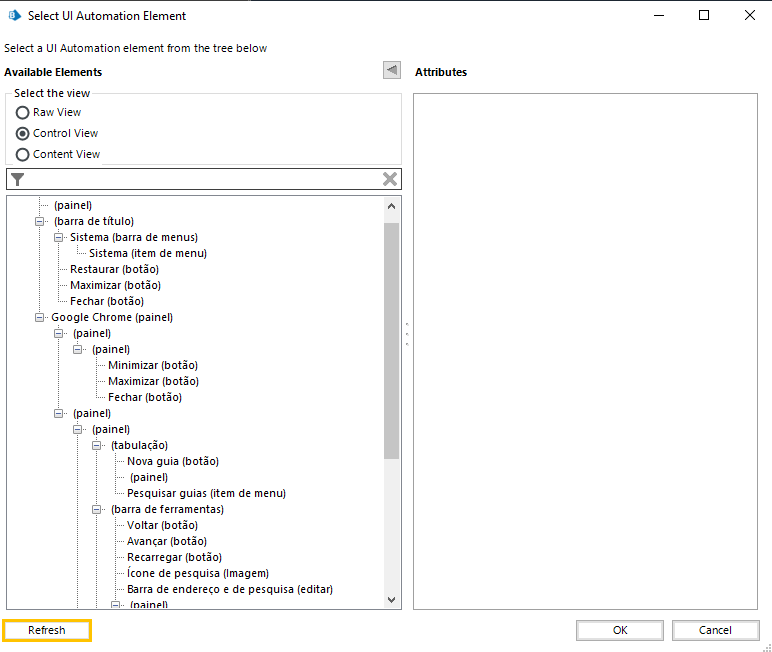Click the tree vertical scrollbar thumb
Viewport: 772px width, 652px height.
(391, 341)
